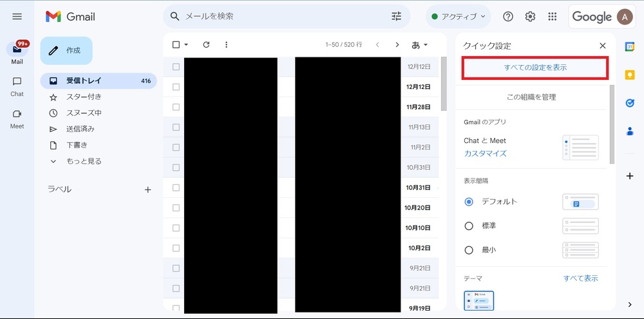The height and width of the screenshot is (319, 644).
Task: Click the 作成 compose button
Action: (x=66, y=50)
